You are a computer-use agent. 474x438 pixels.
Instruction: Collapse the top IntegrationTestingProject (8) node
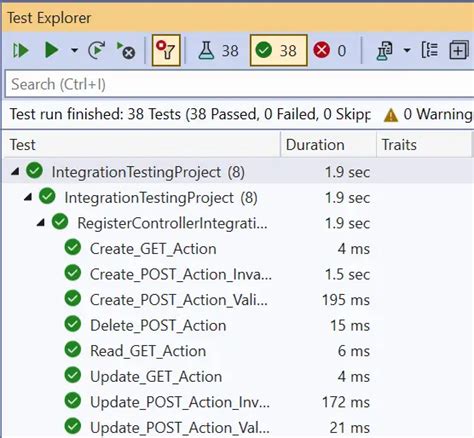(x=15, y=172)
